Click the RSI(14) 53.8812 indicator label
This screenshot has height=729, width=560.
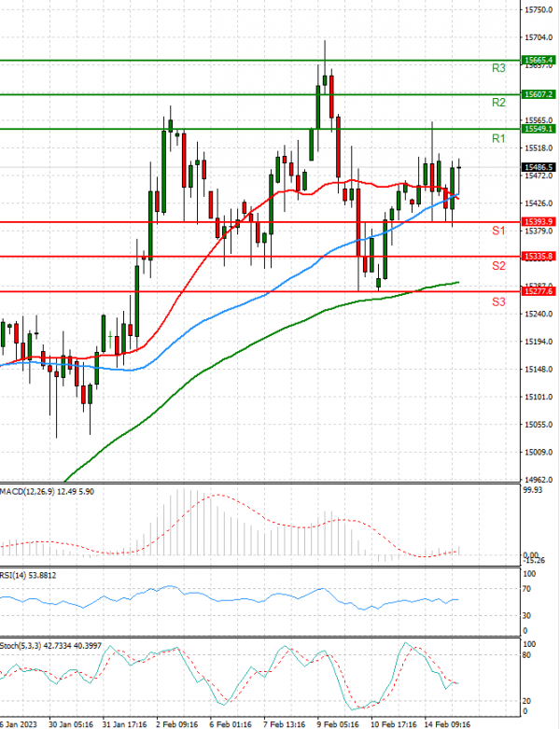click(28, 576)
